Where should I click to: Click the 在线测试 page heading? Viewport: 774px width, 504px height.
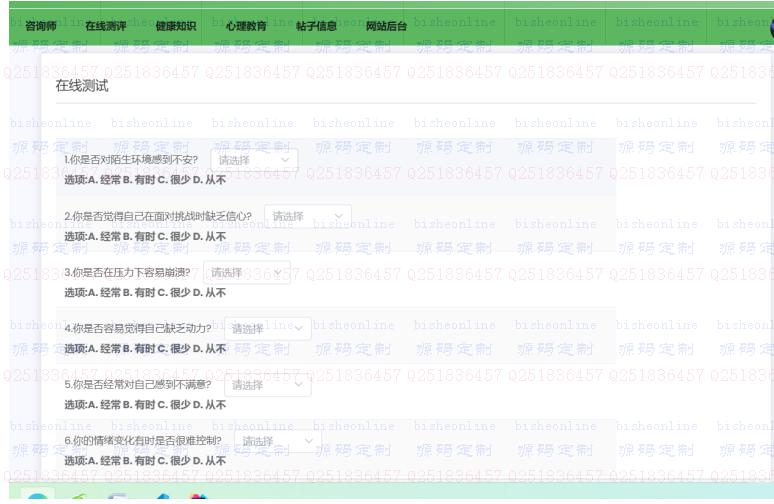[82, 86]
